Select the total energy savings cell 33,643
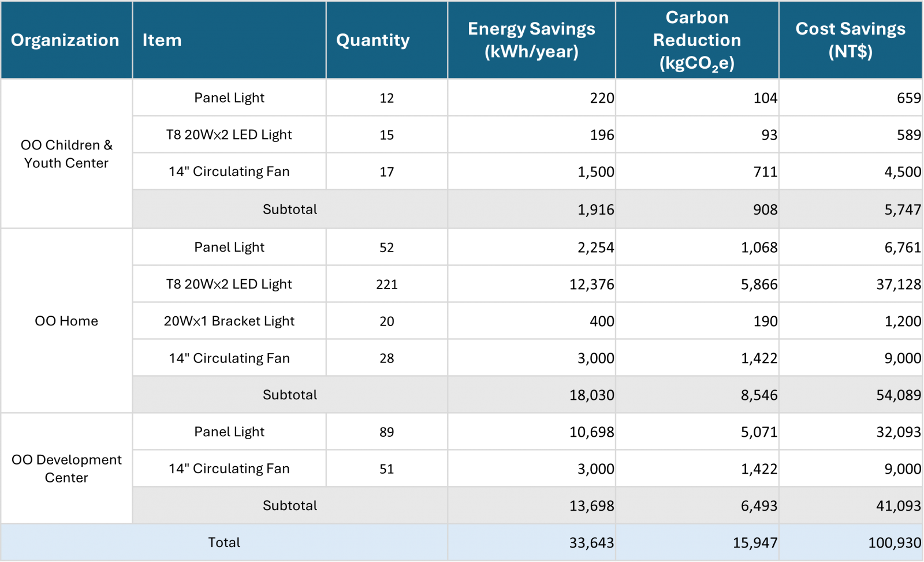 coord(591,543)
